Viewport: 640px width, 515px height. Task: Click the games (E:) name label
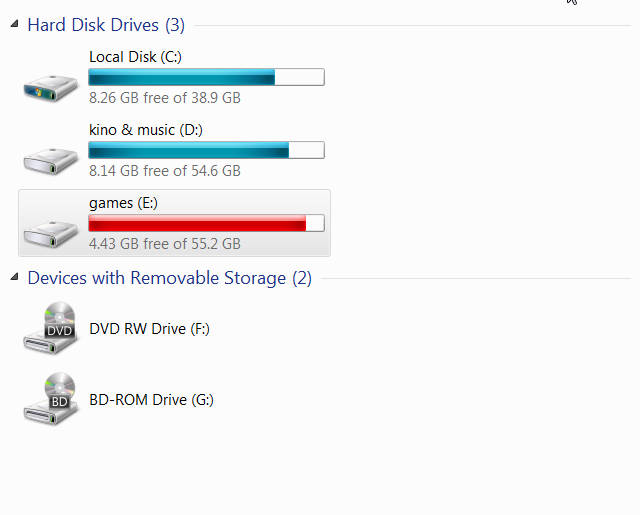tap(123, 203)
